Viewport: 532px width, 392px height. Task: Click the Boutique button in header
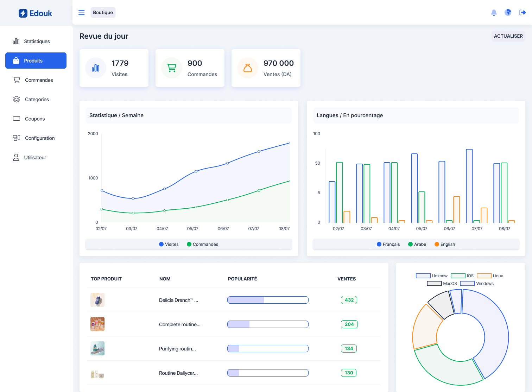pyautogui.click(x=103, y=13)
